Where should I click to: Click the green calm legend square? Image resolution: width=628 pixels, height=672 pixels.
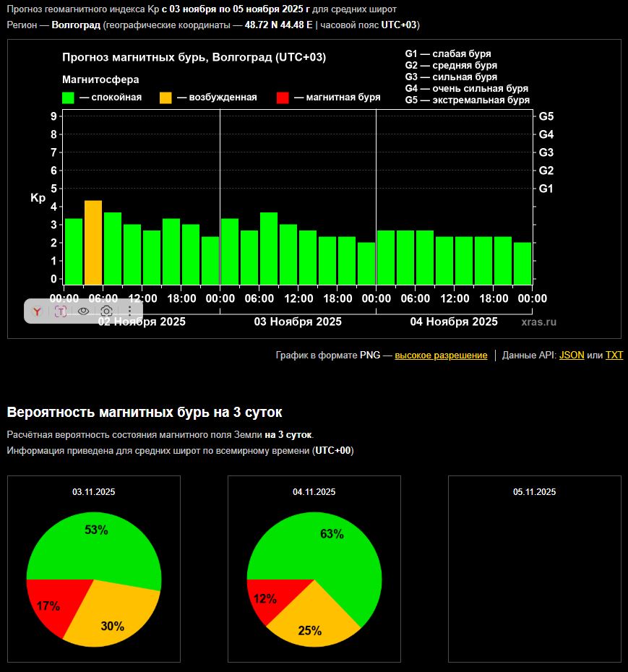69,98
